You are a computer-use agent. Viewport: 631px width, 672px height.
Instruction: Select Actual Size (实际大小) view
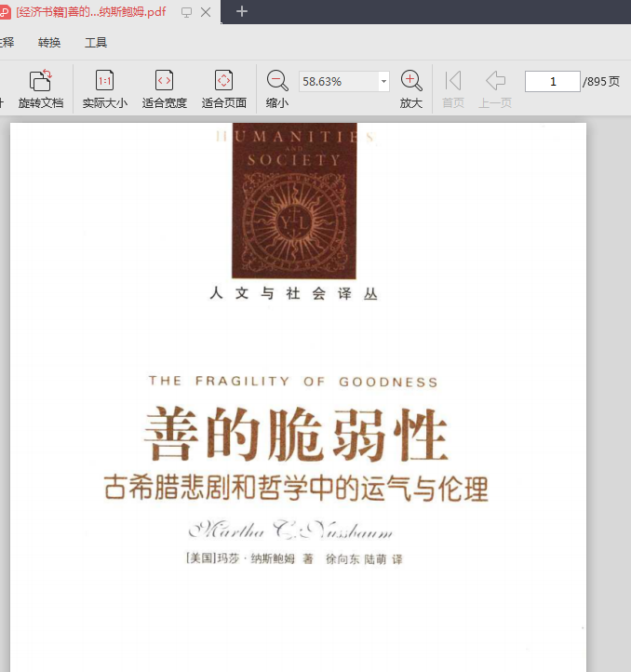pyautogui.click(x=104, y=81)
